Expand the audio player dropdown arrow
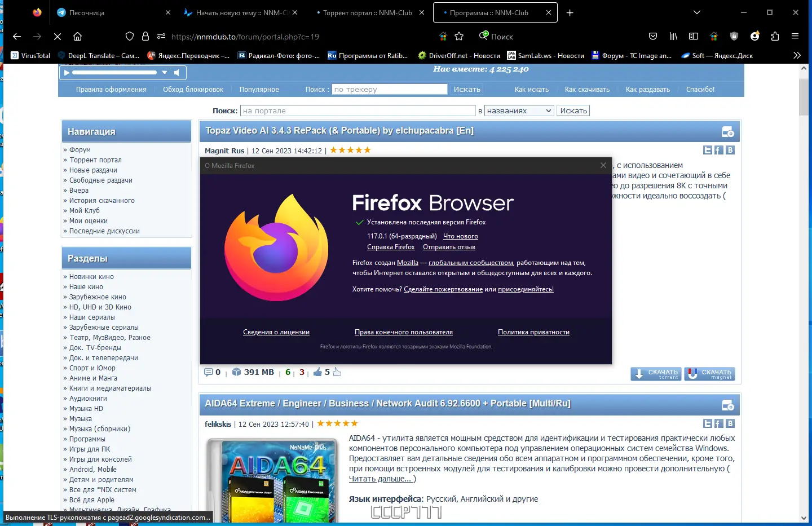The width and height of the screenshot is (812, 526). click(165, 73)
